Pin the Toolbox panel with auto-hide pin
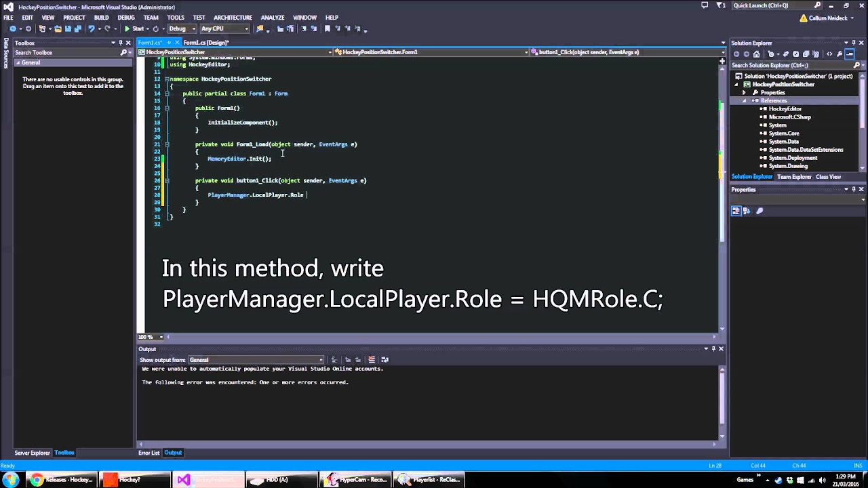868x488 pixels. point(121,43)
